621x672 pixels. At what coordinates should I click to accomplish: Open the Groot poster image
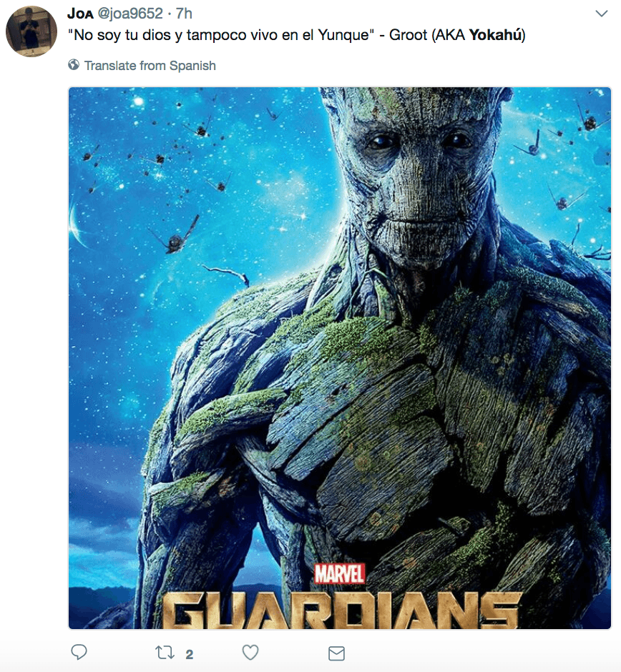340,358
